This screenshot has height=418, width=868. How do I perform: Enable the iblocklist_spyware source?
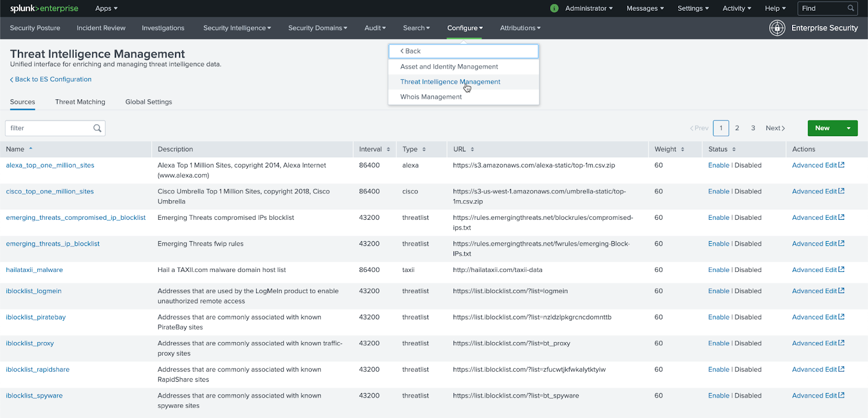pyautogui.click(x=718, y=396)
